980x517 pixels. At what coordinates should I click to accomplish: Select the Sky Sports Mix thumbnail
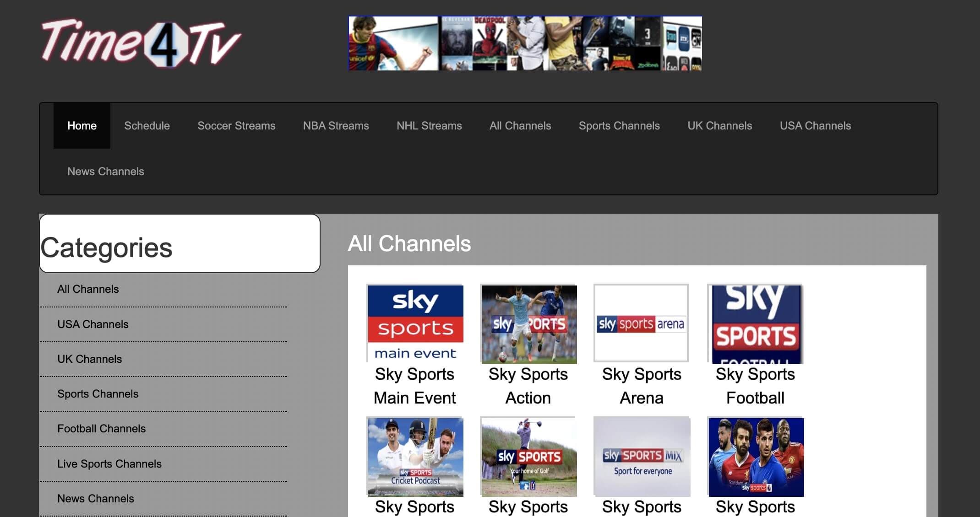point(641,456)
